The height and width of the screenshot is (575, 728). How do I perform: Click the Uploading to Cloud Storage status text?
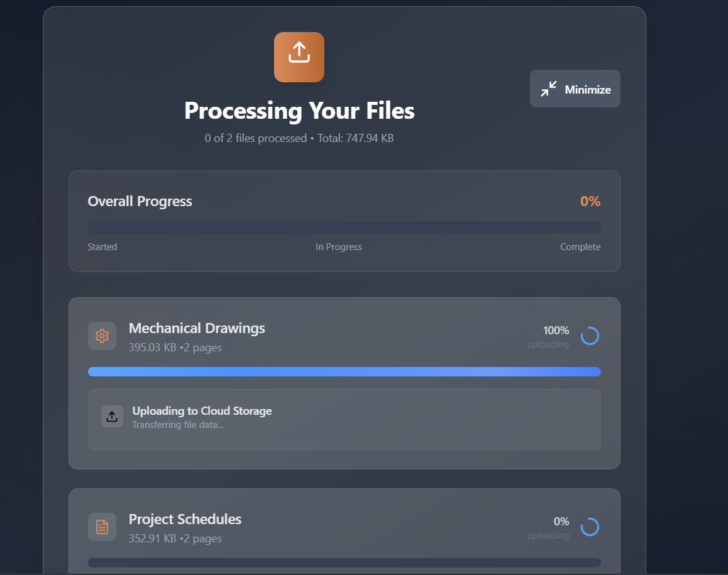point(202,411)
